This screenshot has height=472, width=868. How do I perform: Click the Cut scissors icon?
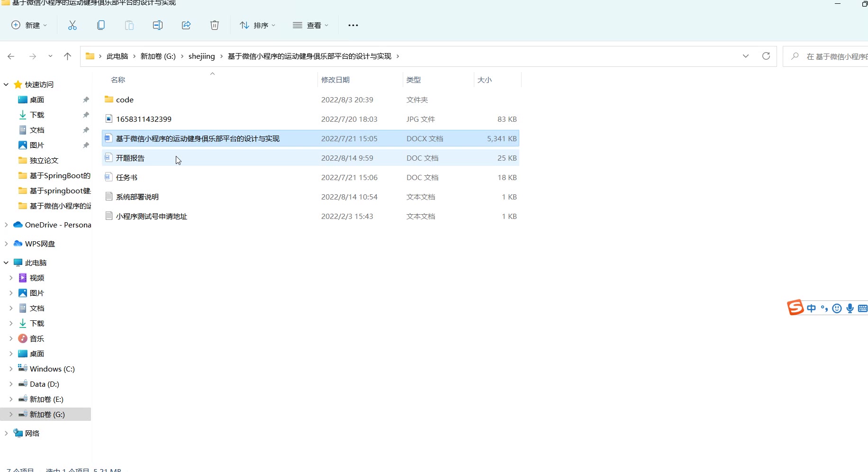tap(72, 25)
